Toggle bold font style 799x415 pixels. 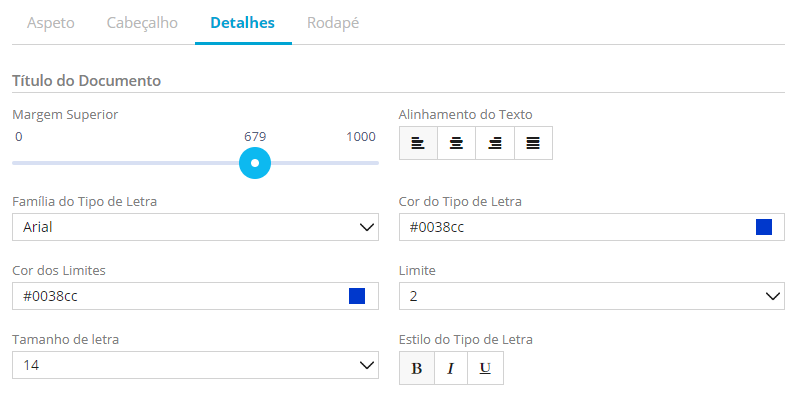[x=417, y=368]
